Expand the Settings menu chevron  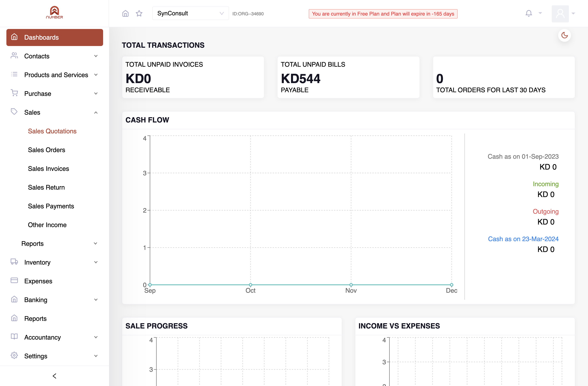(x=96, y=356)
